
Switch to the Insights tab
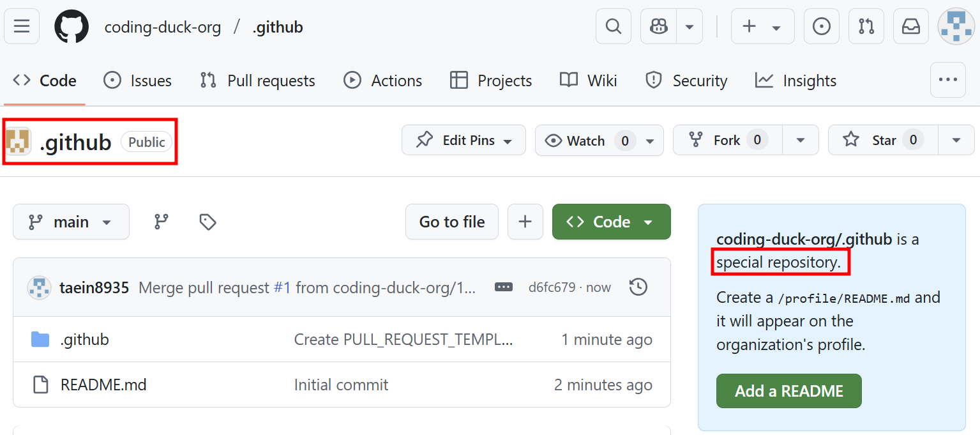795,80
